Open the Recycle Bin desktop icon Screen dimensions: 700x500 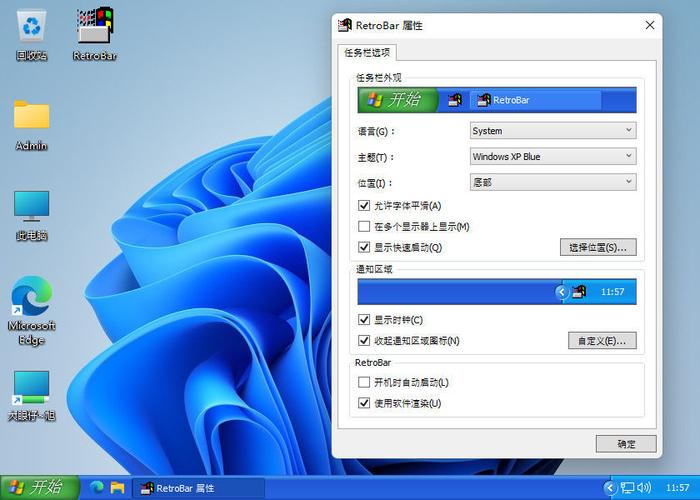31,36
